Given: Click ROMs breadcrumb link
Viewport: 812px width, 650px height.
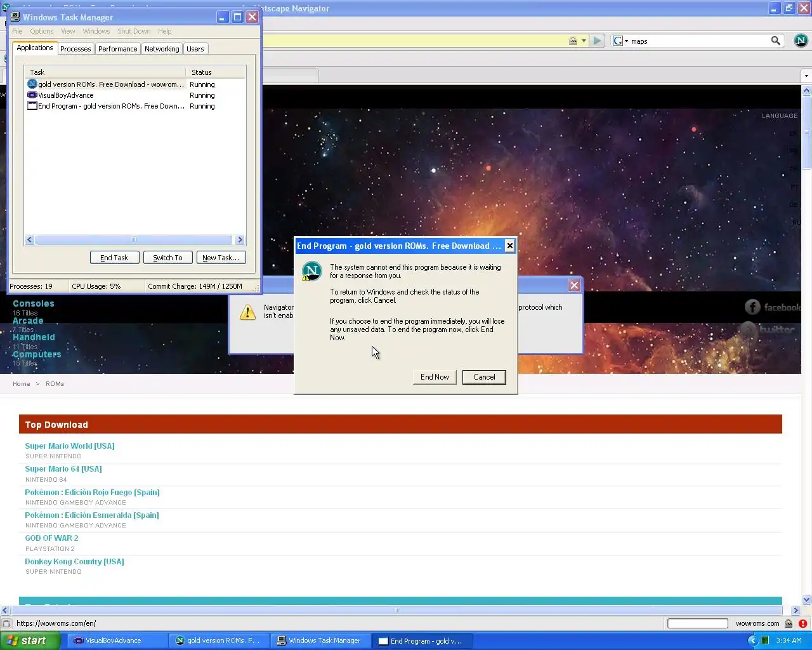Looking at the screenshot, I should (x=55, y=384).
